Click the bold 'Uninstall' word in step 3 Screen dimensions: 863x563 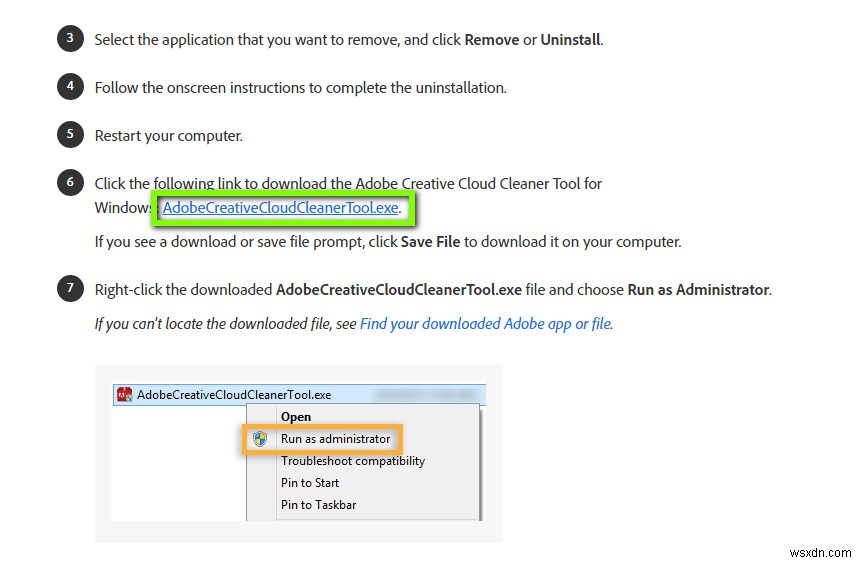tap(570, 40)
